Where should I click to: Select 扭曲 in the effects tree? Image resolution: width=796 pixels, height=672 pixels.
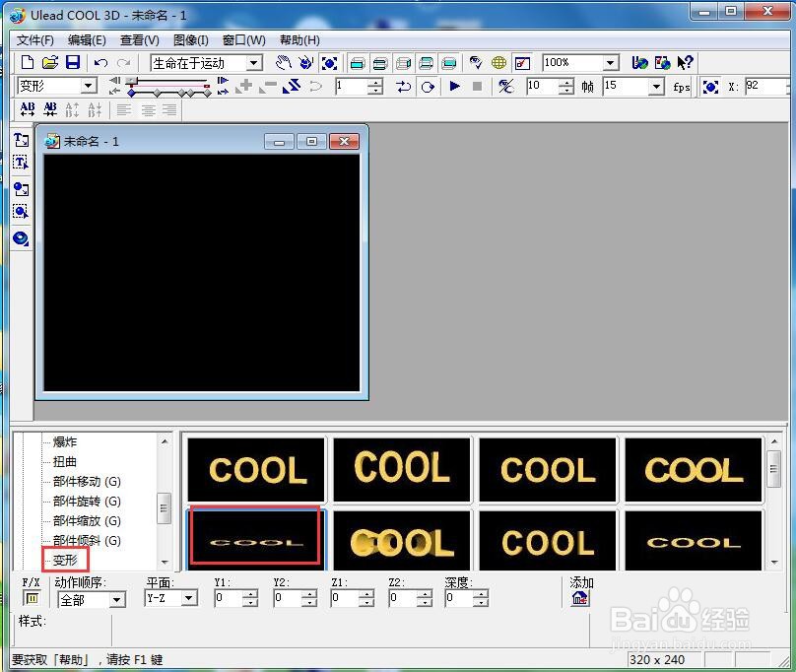(64, 462)
